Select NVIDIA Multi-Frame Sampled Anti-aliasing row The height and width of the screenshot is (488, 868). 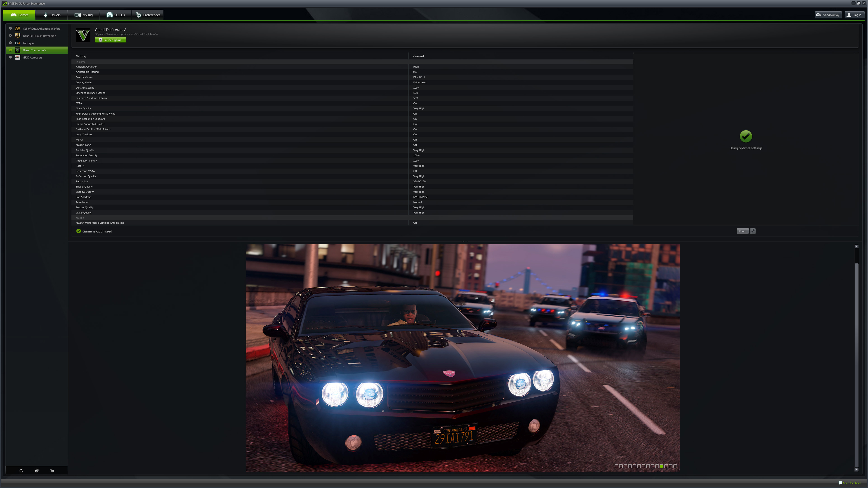(x=352, y=223)
